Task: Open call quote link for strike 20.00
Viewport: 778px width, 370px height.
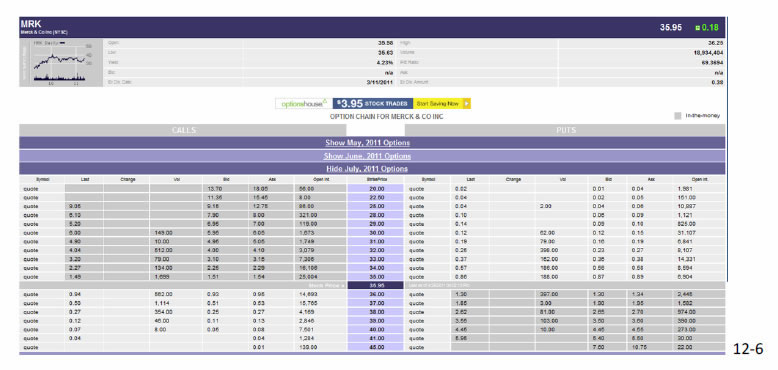Action: click(x=31, y=188)
